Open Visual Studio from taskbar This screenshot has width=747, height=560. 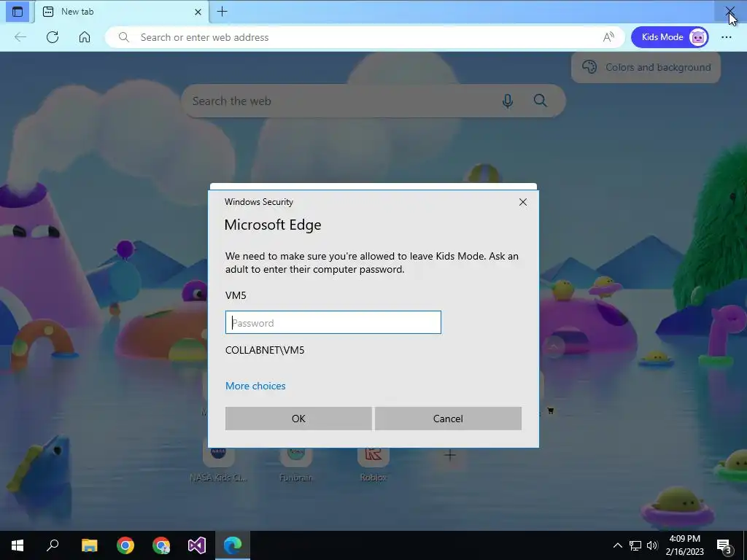click(x=197, y=545)
